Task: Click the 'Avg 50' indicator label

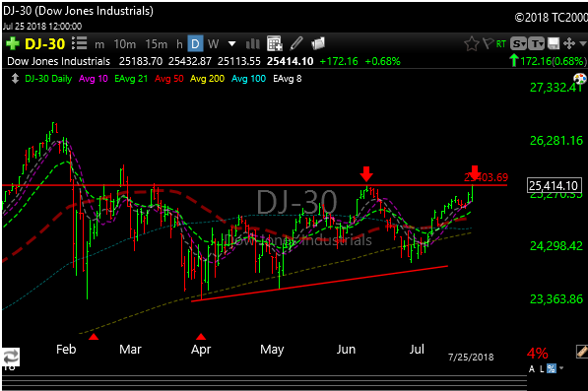Action: click(169, 79)
